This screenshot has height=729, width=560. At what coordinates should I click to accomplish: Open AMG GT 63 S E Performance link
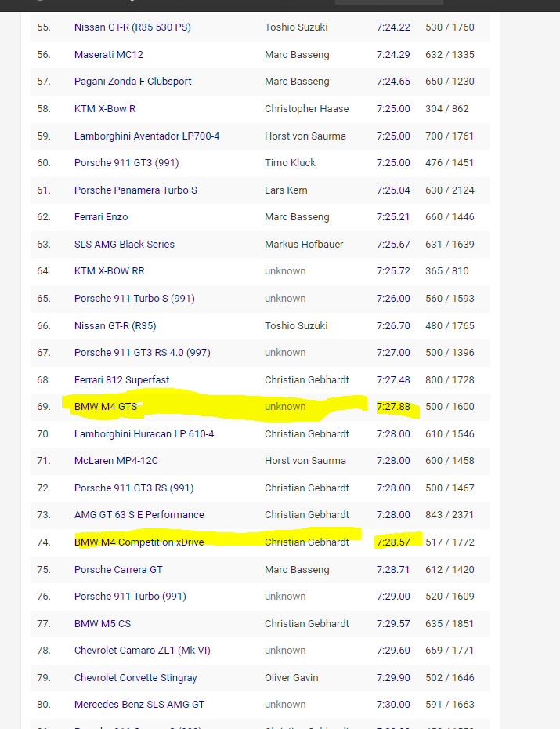139,515
